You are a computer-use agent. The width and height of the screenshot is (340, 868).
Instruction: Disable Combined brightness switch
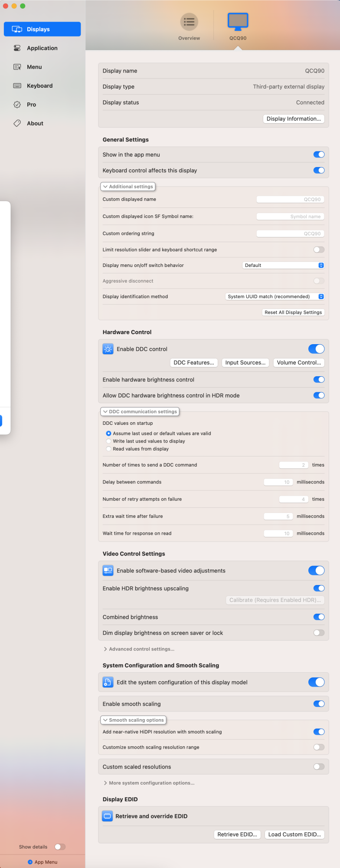[x=319, y=617]
